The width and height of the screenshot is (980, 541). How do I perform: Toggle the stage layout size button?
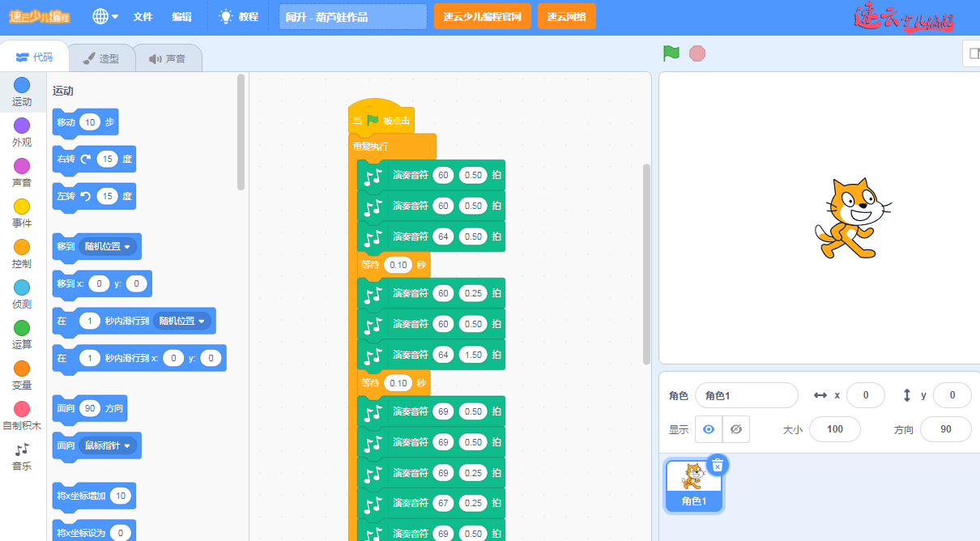[971, 53]
